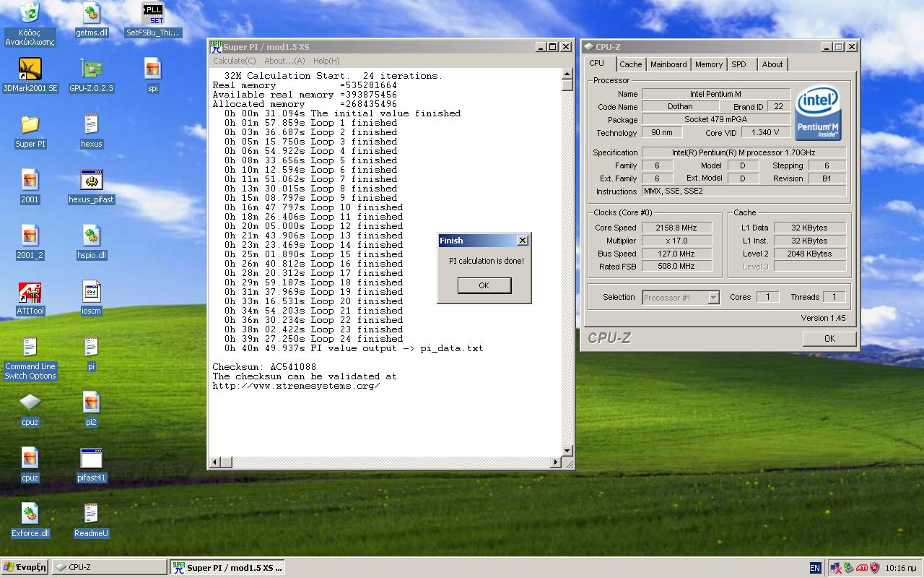924x578 pixels.
Task: Close the Finish dialog with X
Action: pyautogui.click(x=523, y=241)
